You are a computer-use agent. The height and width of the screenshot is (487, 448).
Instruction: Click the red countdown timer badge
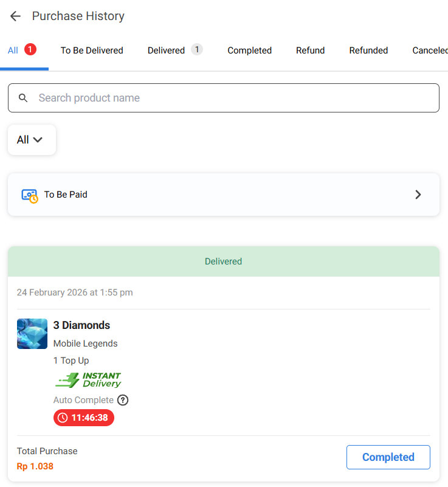point(84,418)
